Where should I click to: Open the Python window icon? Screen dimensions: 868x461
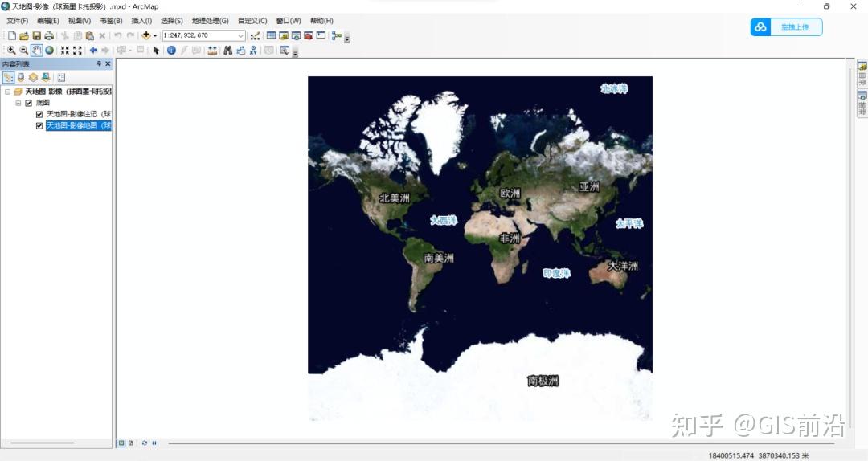click(321, 35)
